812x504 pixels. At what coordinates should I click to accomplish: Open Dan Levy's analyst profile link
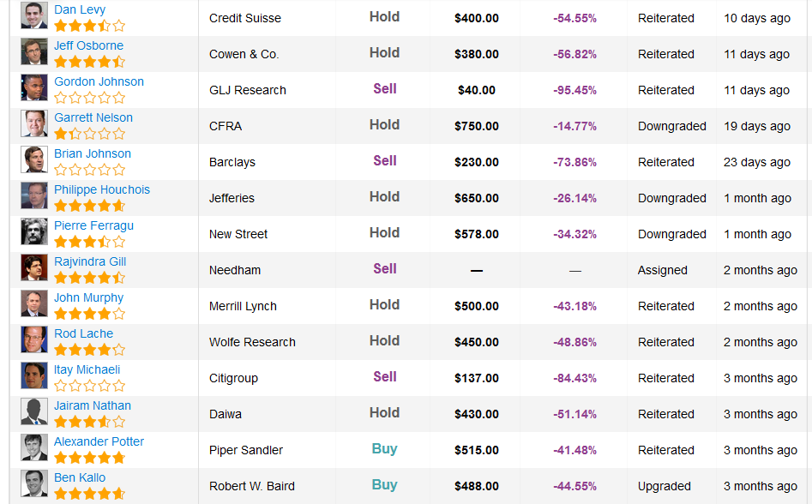pyautogui.click(x=80, y=9)
